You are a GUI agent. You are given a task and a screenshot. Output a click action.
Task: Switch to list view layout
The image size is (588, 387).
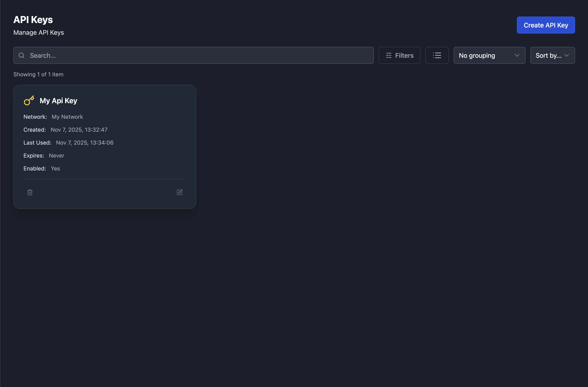437,55
